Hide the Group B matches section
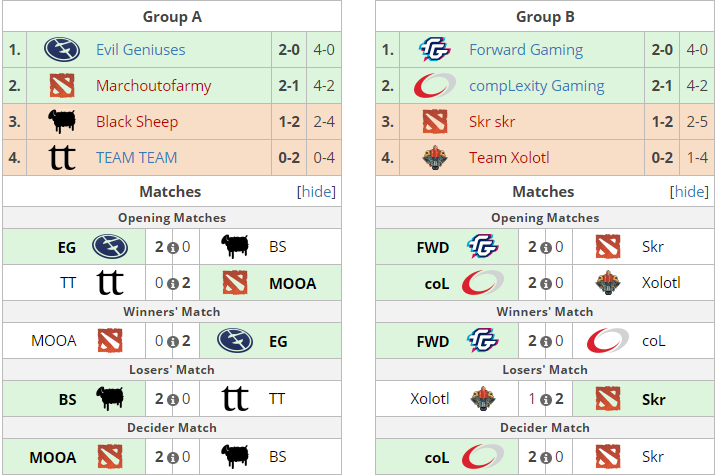 [x=689, y=191]
